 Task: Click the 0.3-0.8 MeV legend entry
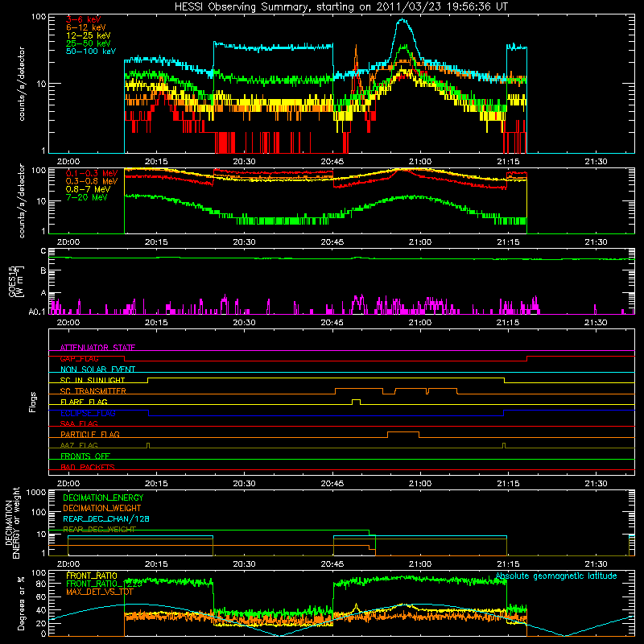[92, 181]
